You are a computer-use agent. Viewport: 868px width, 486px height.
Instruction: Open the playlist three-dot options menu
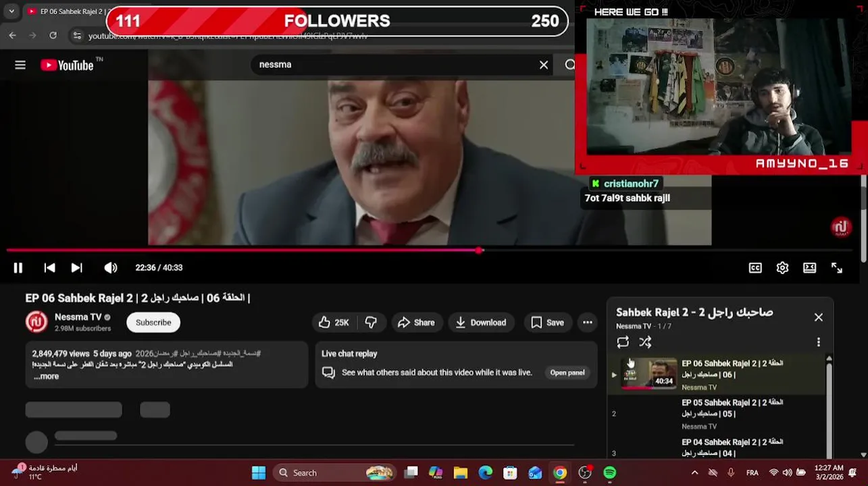point(819,342)
